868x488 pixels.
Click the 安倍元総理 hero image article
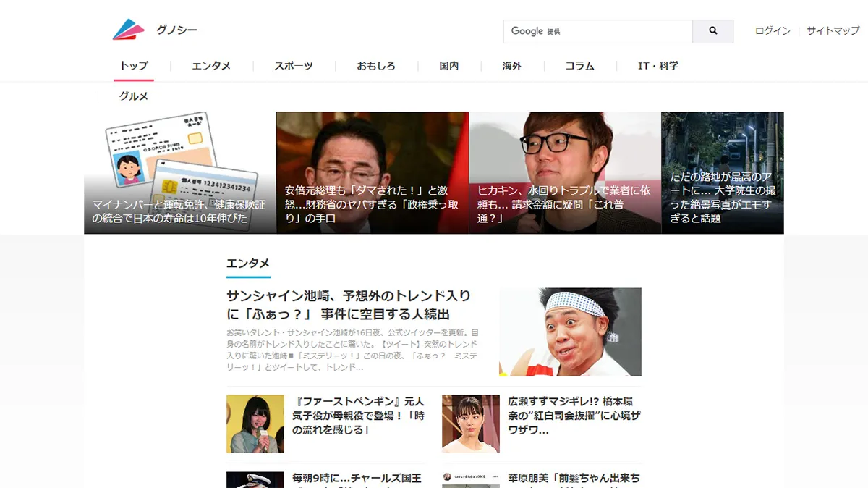click(x=371, y=172)
